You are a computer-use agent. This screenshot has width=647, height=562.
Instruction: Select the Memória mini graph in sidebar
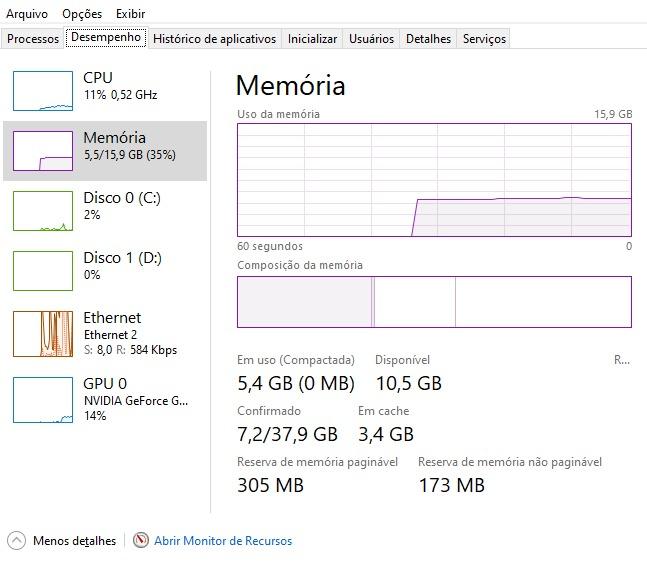(x=43, y=151)
